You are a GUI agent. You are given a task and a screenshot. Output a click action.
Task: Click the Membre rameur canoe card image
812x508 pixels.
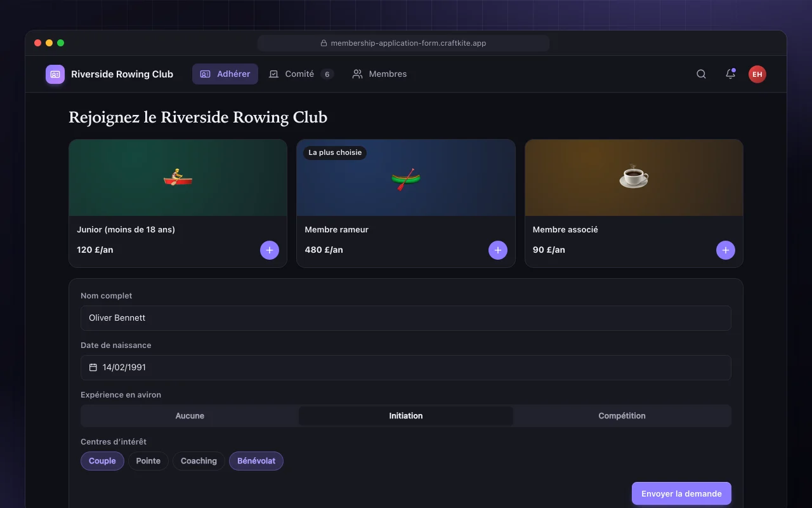click(x=406, y=178)
